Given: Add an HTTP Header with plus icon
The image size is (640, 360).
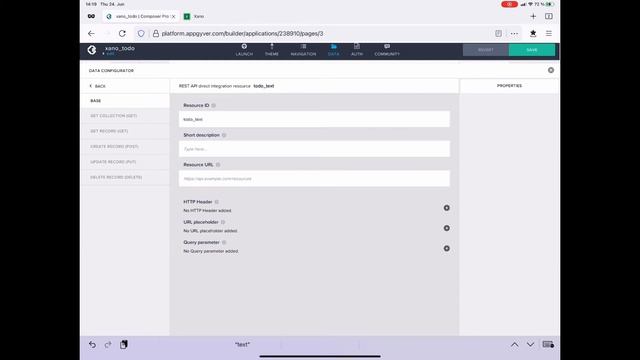Looking at the screenshot, I should coord(447,208).
